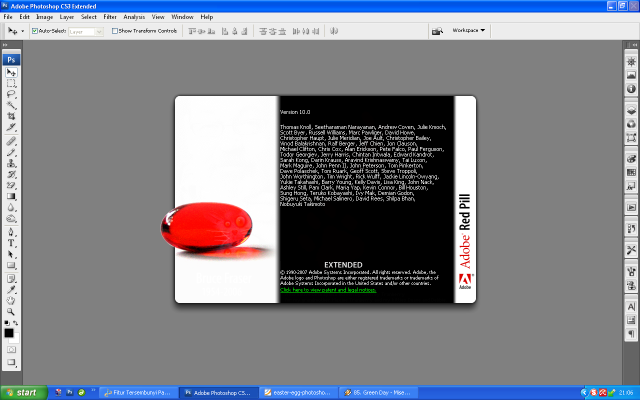Select the Eraser tool
This screenshot has height=400, width=640.
coord(11,185)
